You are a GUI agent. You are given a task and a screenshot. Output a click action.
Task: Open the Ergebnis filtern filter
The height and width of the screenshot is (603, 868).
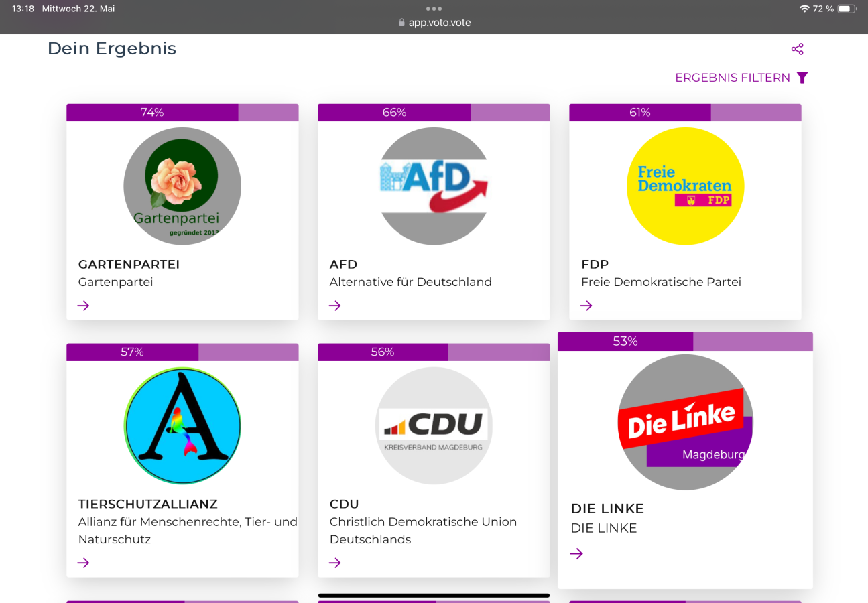click(741, 78)
